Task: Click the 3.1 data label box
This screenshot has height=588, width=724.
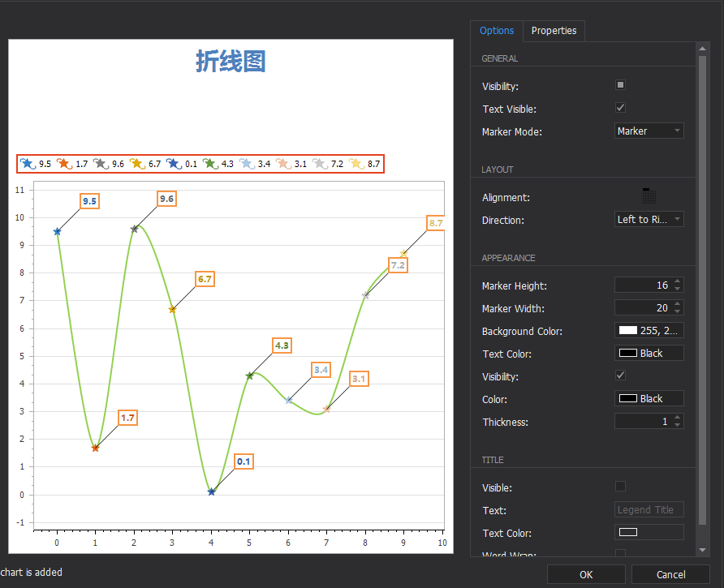Action: pyautogui.click(x=360, y=379)
